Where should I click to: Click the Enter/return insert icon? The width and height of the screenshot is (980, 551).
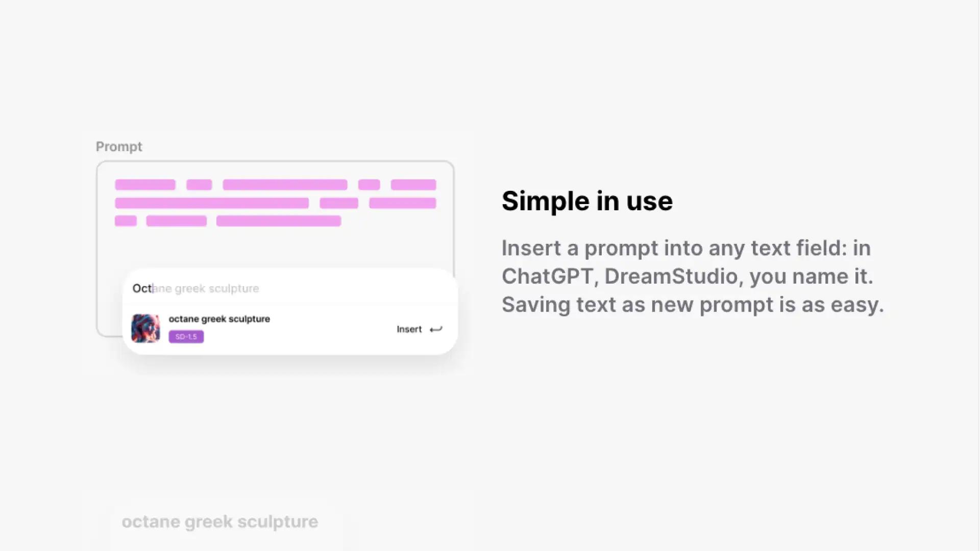coord(435,329)
